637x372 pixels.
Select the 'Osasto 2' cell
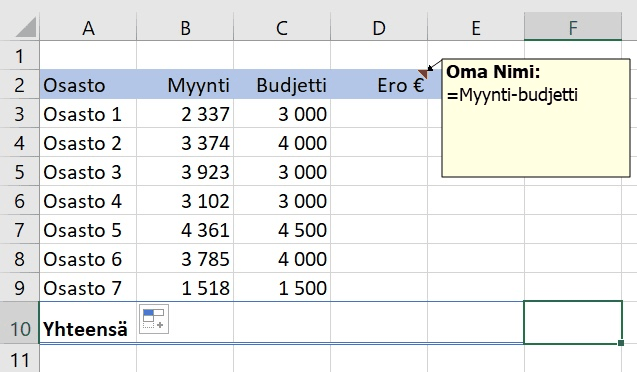[x=88, y=143]
